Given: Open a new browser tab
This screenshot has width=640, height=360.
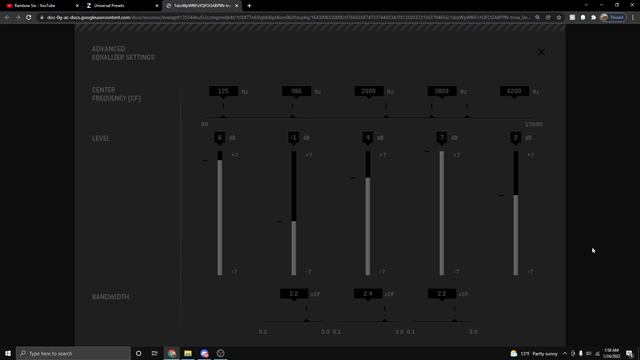Looking at the screenshot, I should click(x=249, y=6).
